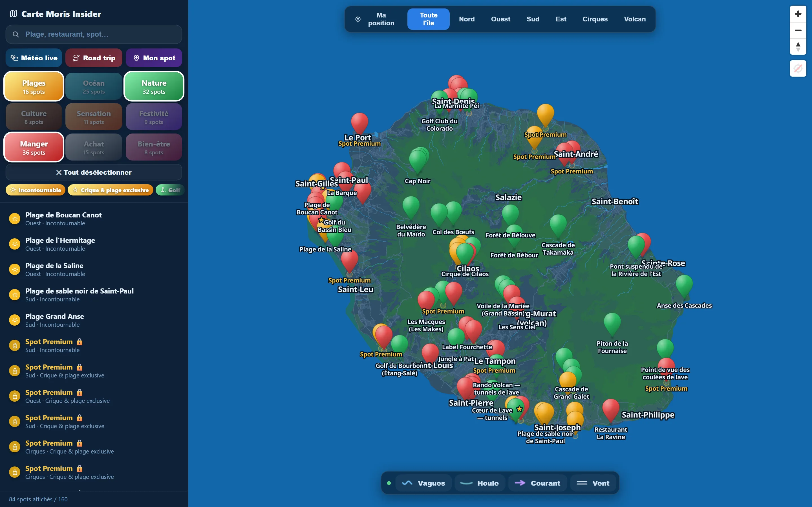Click the red Le Port map pin

[x=359, y=123]
